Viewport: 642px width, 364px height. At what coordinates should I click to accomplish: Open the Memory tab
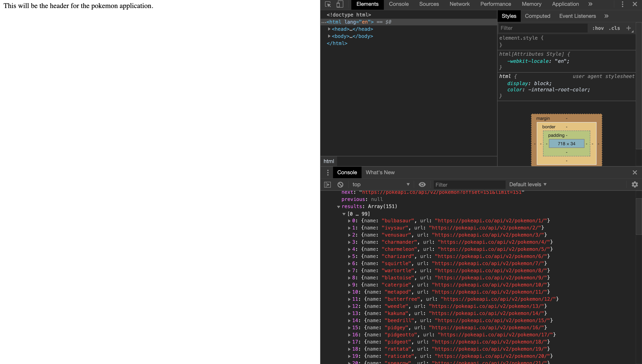click(531, 4)
